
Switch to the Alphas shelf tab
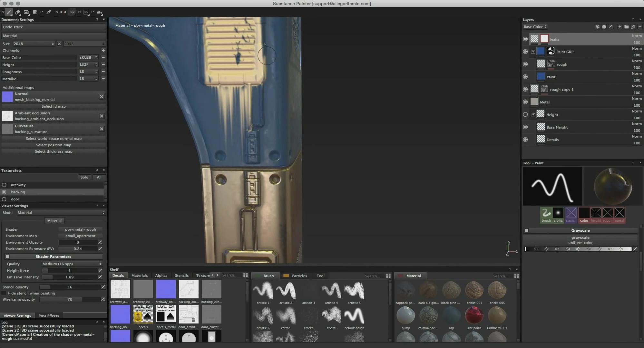(x=161, y=275)
